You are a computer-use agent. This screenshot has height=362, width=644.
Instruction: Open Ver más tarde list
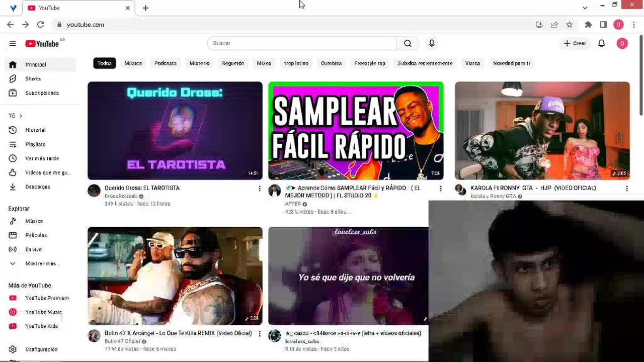pos(40,158)
